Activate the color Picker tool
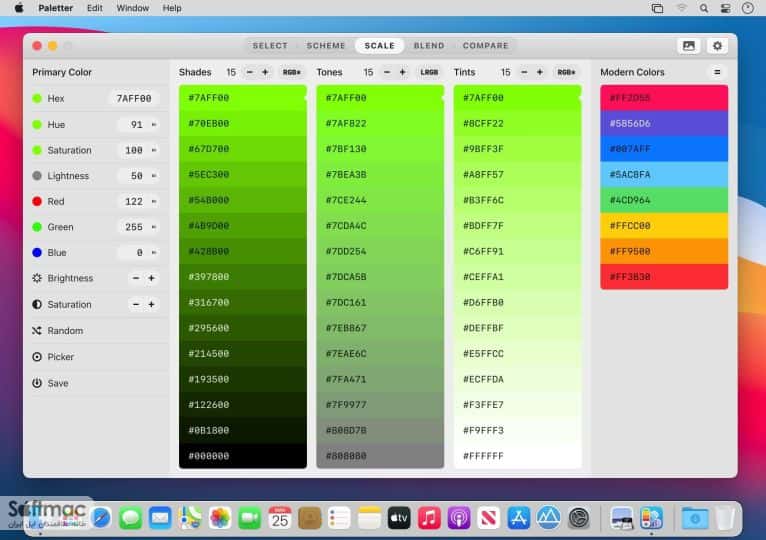 point(37,357)
